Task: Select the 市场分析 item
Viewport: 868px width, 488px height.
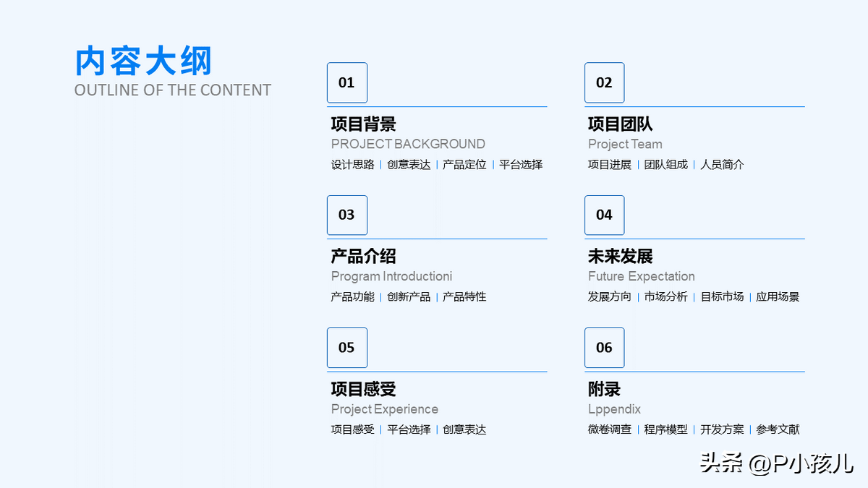Action: pyautogui.click(x=666, y=296)
